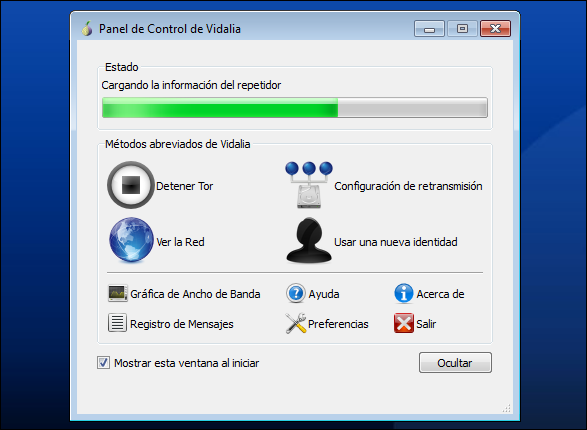Open the bandwidth graph monitor icon

tap(117, 294)
